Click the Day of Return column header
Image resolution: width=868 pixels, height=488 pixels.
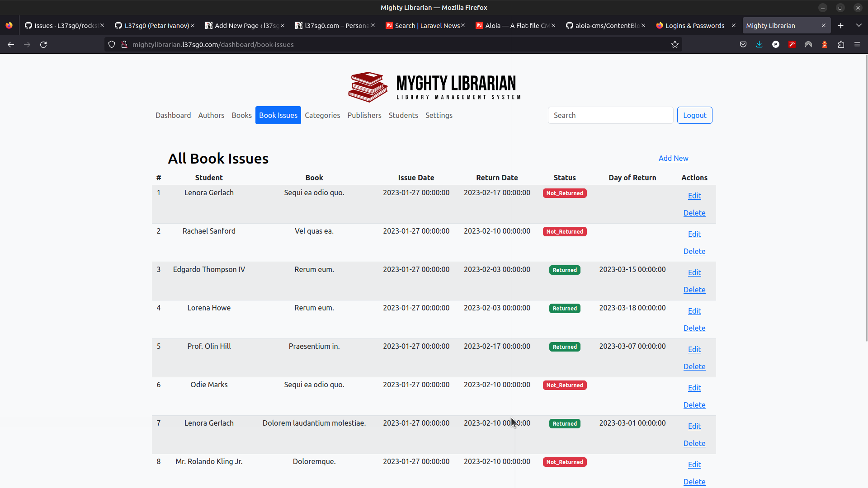pyautogui.click(x=632, y=178)
